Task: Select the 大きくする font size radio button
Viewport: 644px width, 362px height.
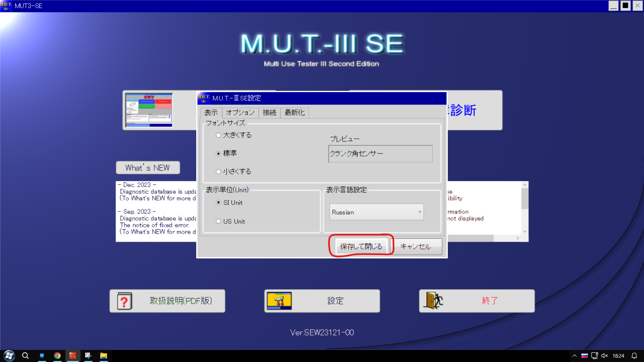Action: click(218, 135)
